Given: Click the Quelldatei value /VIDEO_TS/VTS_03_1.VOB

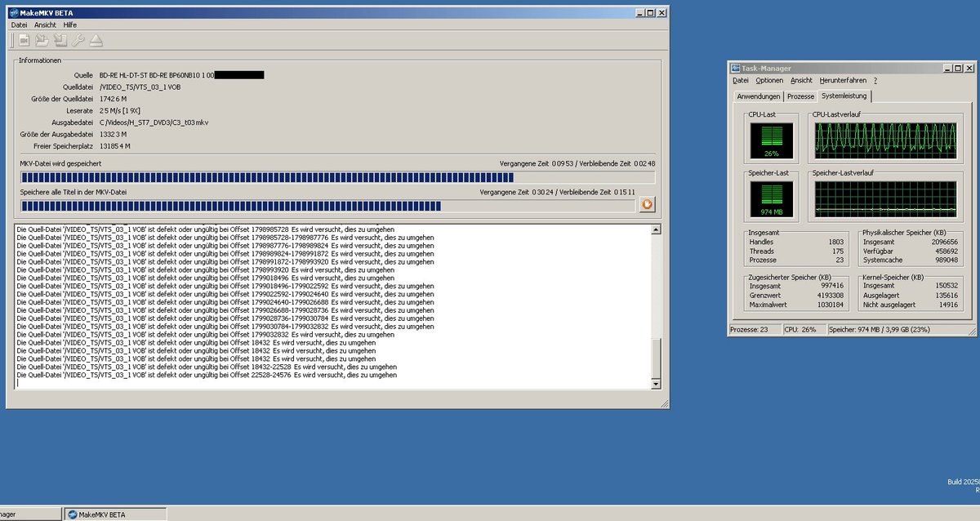Looking at the screenshot, I should point(140,87).
